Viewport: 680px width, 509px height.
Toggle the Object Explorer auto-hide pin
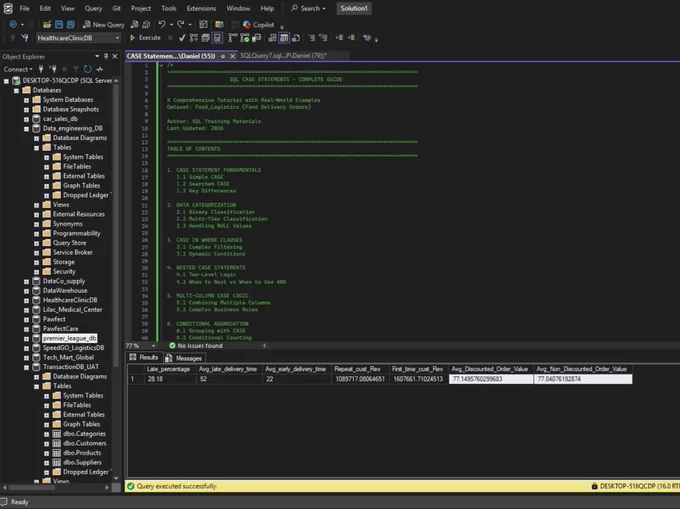click(106, 56)
